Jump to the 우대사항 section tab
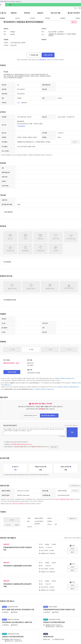Viewport: 81px width, 644px height. [32, 18]
